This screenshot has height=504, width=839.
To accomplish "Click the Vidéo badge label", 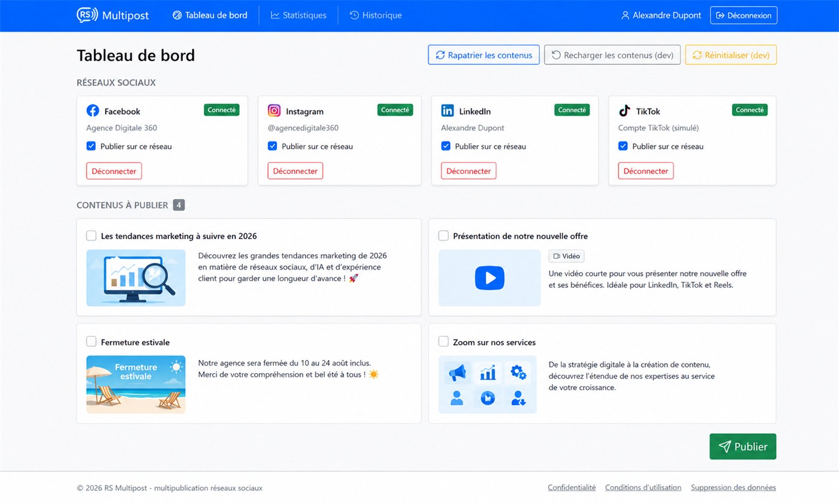I will 566,256.
